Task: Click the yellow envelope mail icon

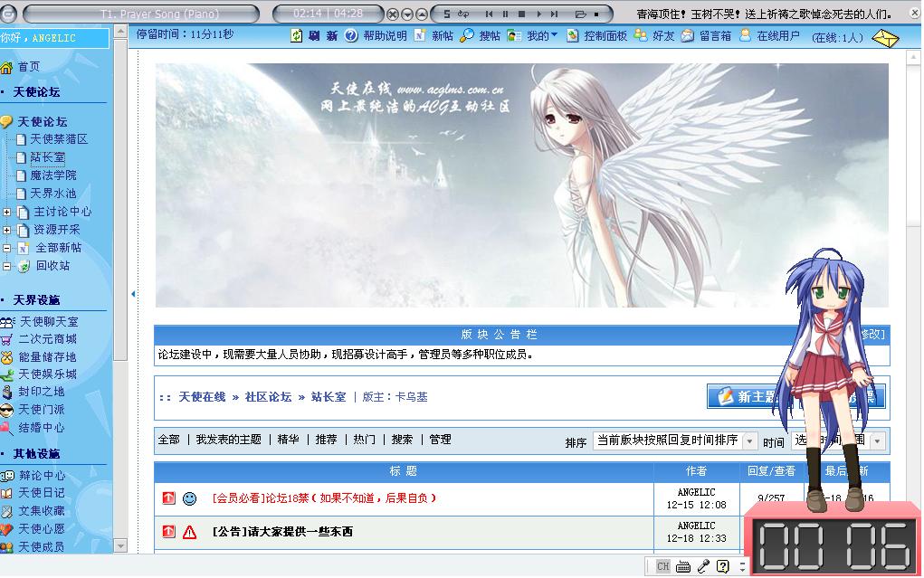Action: 885,38
